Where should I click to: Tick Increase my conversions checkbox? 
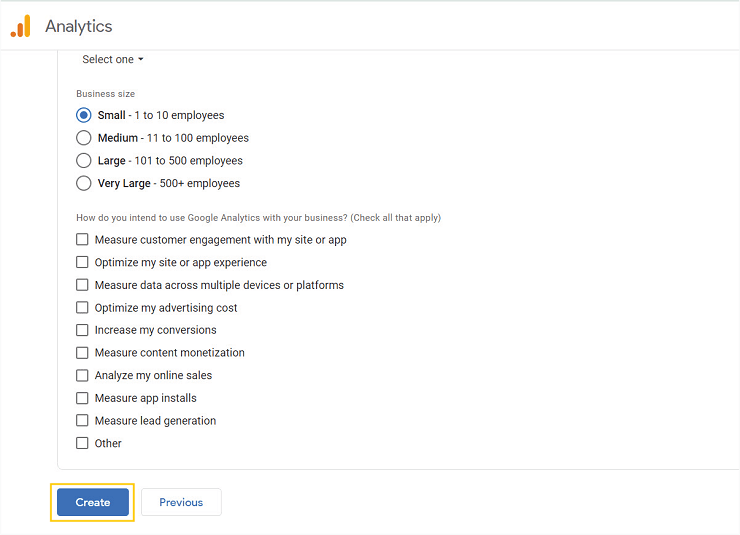(x=82, y=330)
